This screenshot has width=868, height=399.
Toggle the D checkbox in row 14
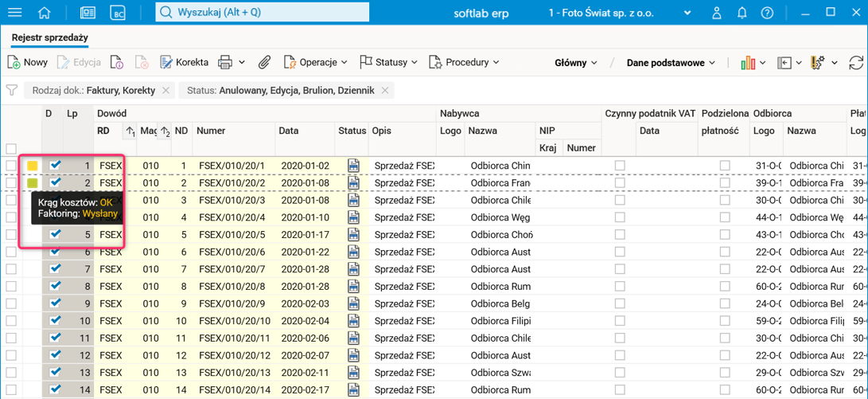pos(55,389)
